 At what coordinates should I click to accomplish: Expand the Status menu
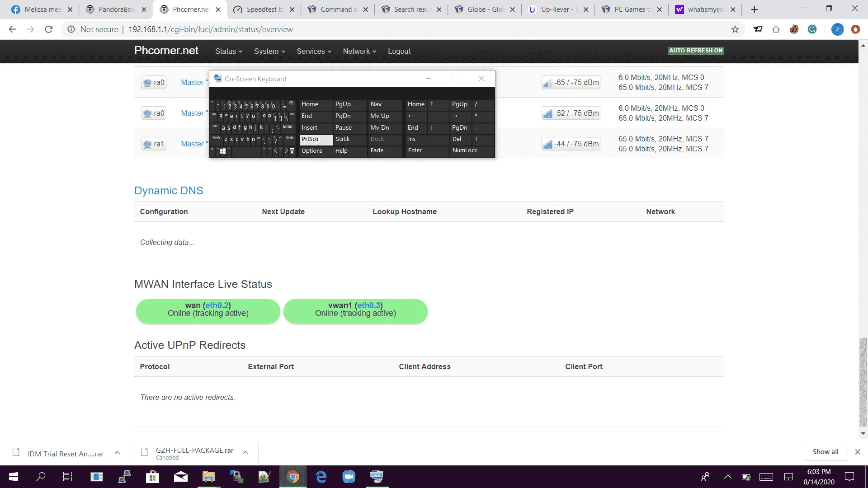point(229,52)
